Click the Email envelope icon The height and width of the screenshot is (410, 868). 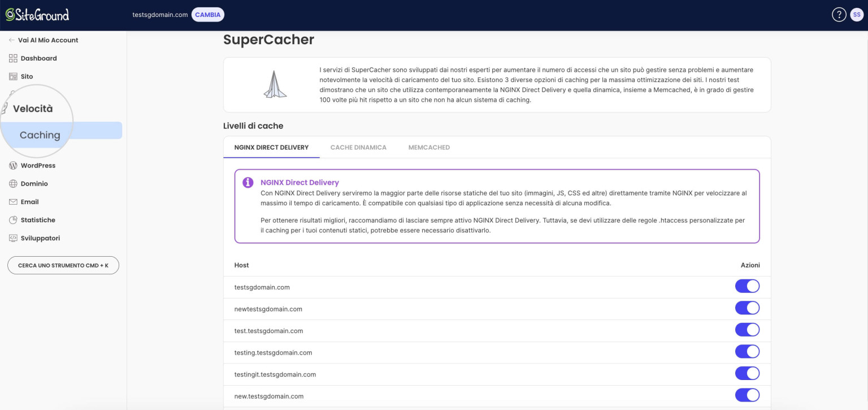(13, 202)
